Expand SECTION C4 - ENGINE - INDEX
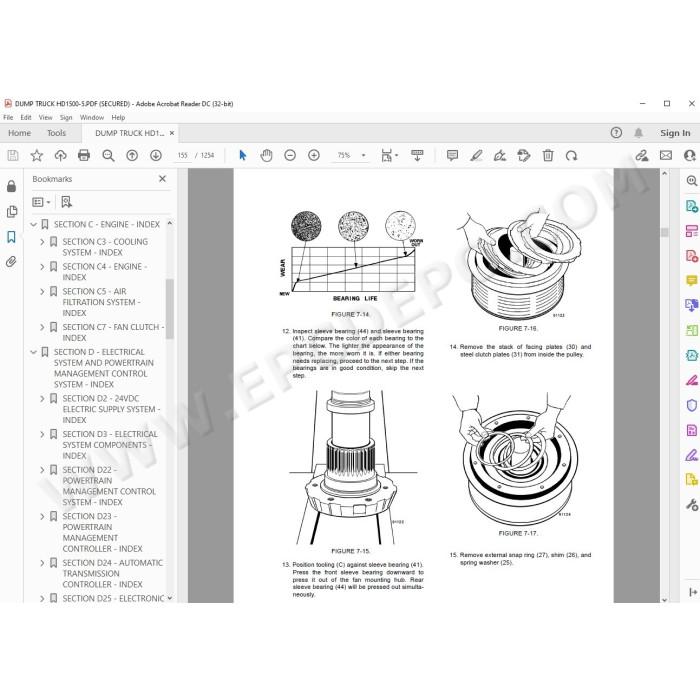The height and width of the screenshot is (700, 700). (x=42, y=267)
